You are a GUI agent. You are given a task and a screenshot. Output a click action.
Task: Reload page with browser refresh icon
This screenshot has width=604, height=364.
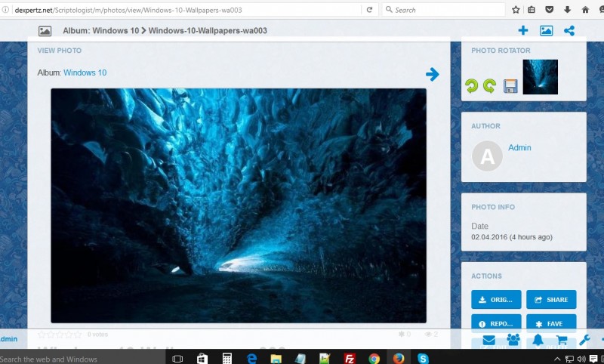(x=369, y=10)
